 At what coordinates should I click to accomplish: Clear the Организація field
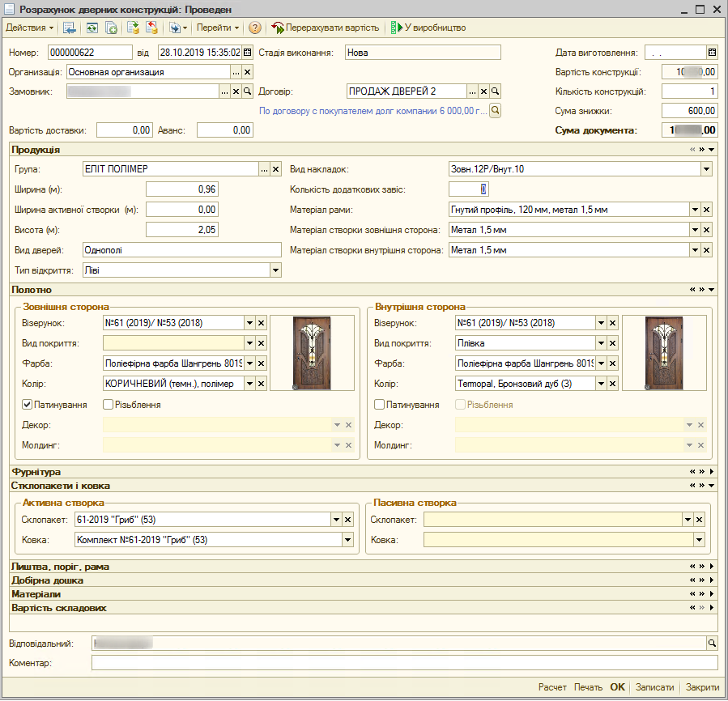tap(248, 72)
